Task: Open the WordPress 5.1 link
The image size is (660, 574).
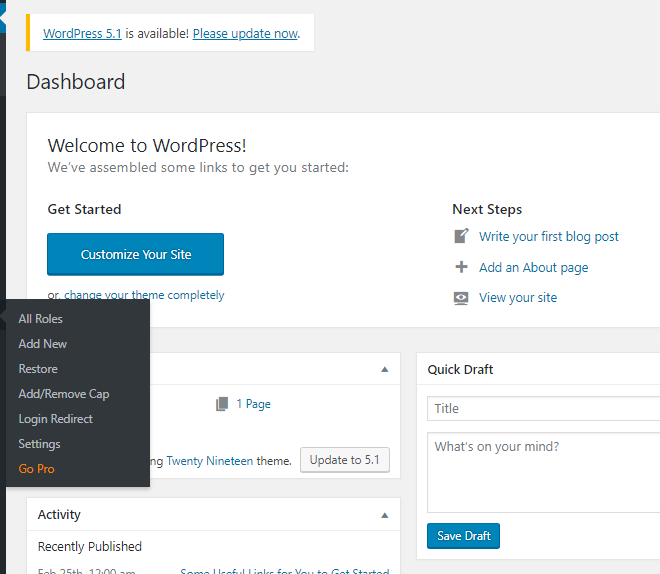Action: tap(82, 33)
